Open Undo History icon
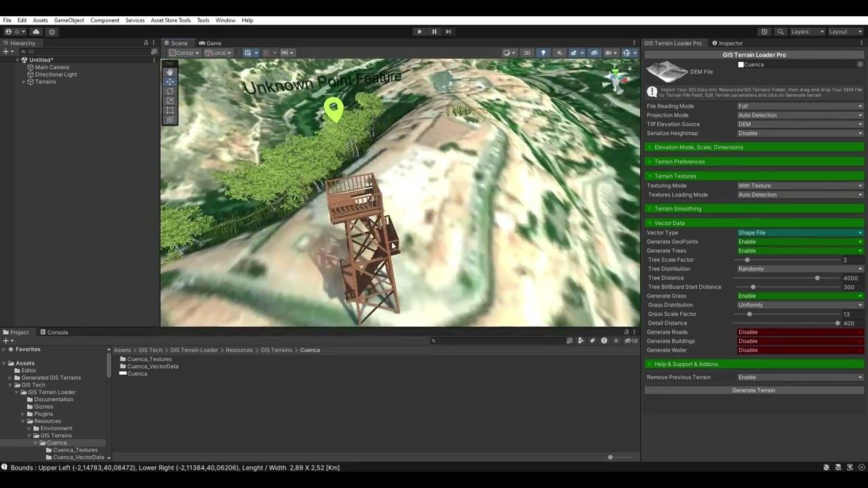The image size is (868, 488). click(764, 31)
